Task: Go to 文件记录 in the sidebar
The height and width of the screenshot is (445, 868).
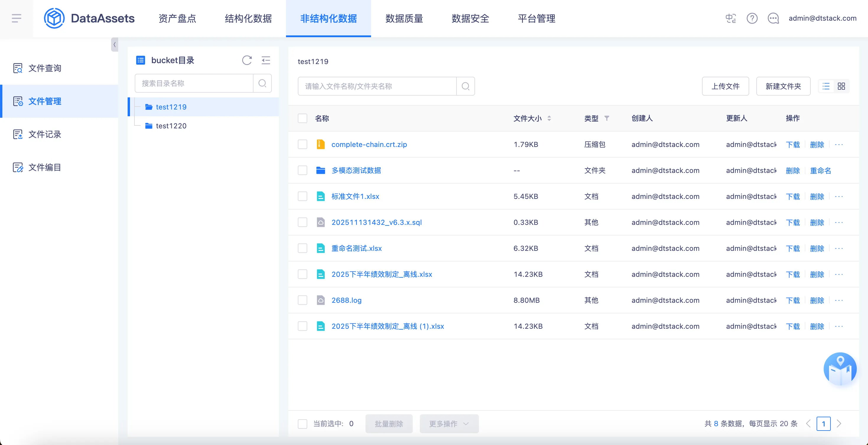Action: click(x=45, y=134)
